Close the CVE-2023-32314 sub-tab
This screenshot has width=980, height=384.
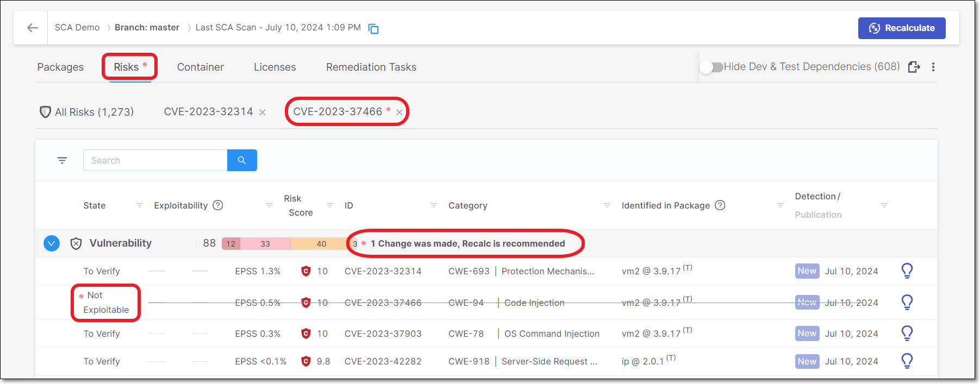click(263, 112)
